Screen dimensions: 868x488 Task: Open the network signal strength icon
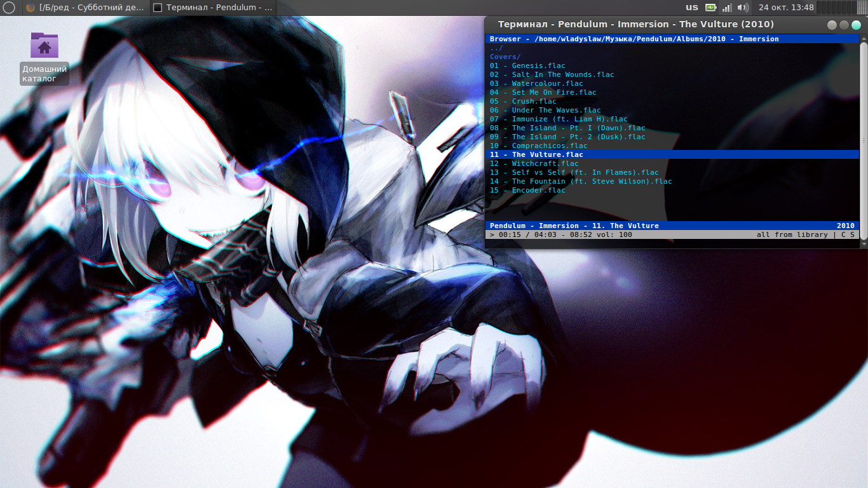tap(727, 8)
